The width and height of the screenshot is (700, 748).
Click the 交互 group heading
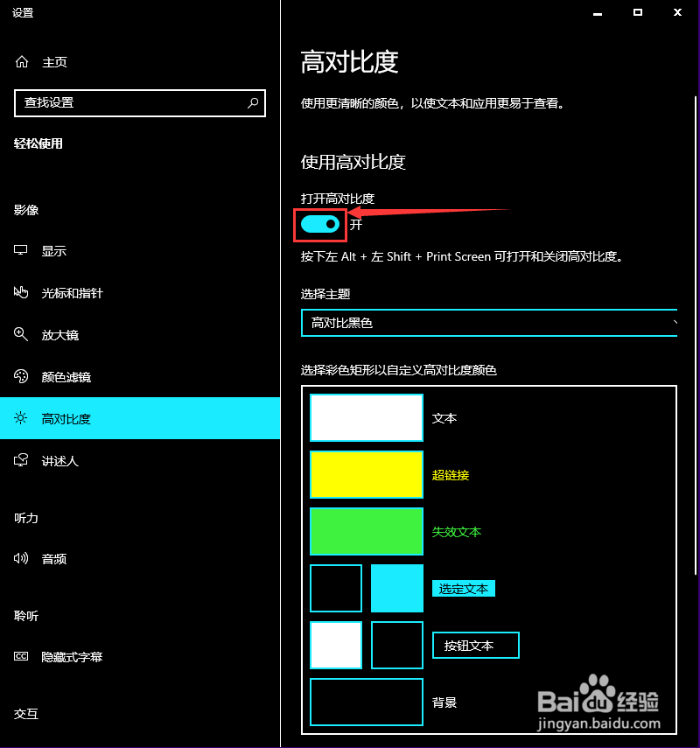[25, 714]
